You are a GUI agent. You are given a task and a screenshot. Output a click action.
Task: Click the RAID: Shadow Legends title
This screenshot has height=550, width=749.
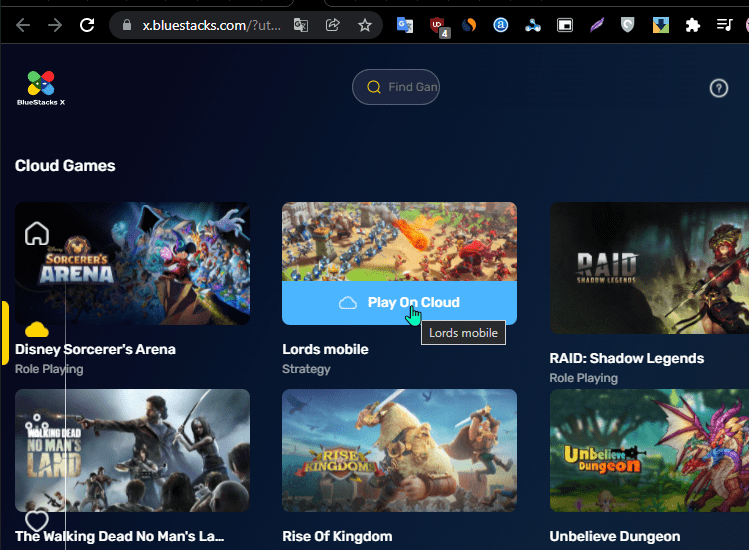(627, 358)
